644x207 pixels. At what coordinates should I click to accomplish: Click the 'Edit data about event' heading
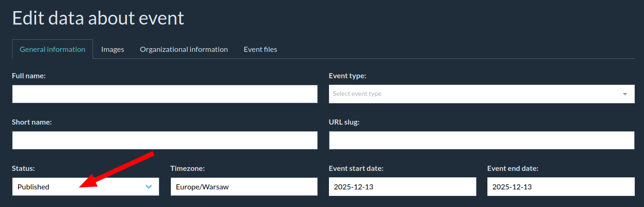[x=98, y=18]
